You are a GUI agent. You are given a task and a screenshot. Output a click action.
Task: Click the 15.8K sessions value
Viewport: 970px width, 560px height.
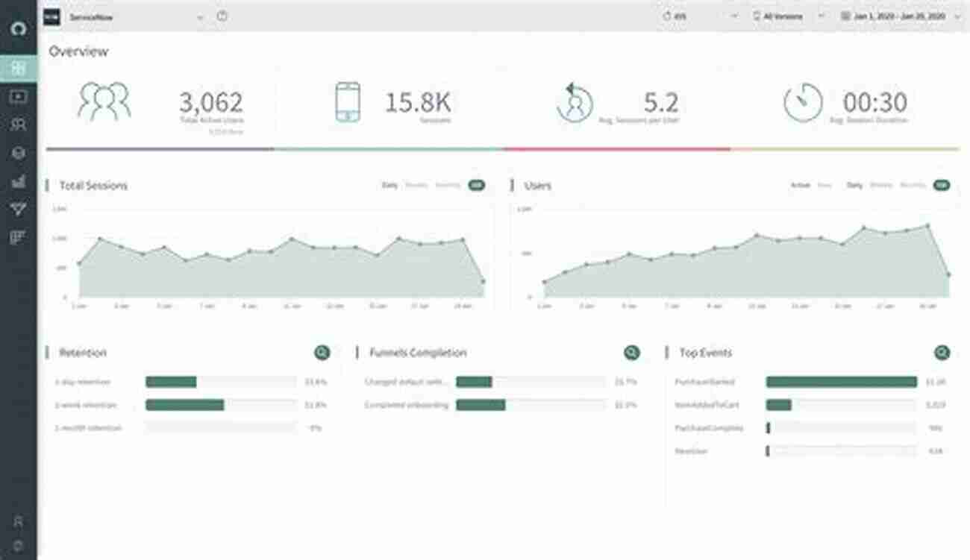418,102
